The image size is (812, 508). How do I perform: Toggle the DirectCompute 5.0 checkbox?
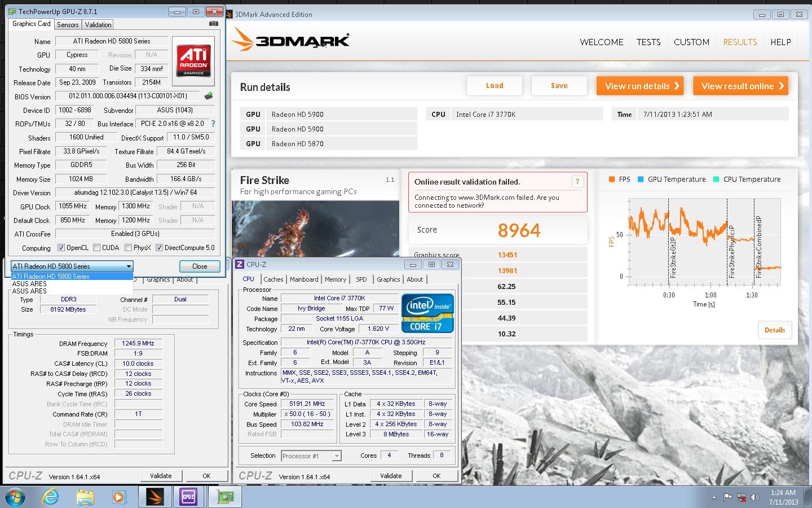tap(159, 247)
